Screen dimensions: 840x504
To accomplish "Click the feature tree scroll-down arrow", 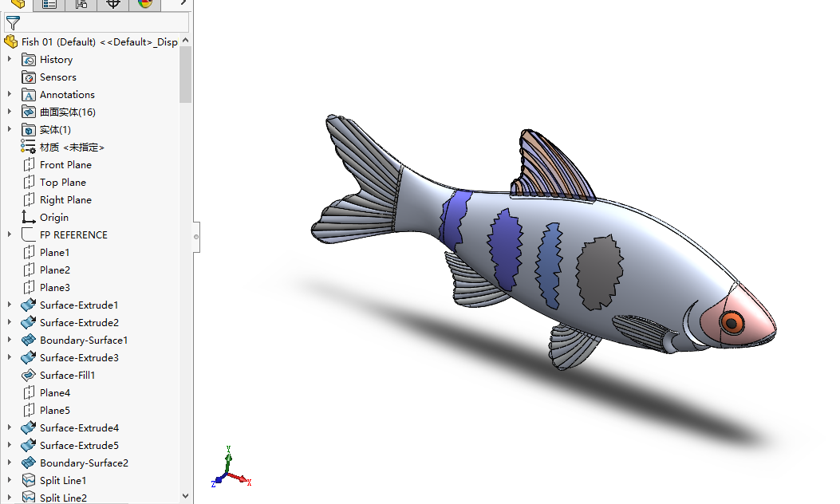I will (x=185, y=497).
